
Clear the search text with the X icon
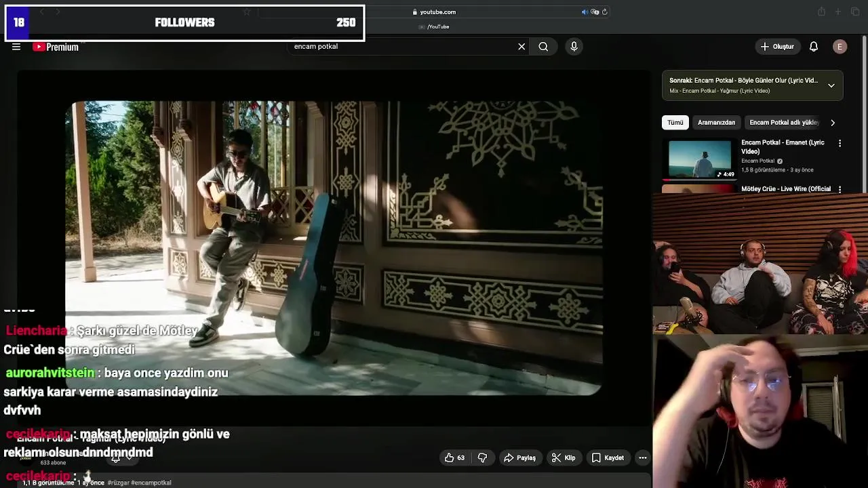pyautogui.click(x=521, y=47)
